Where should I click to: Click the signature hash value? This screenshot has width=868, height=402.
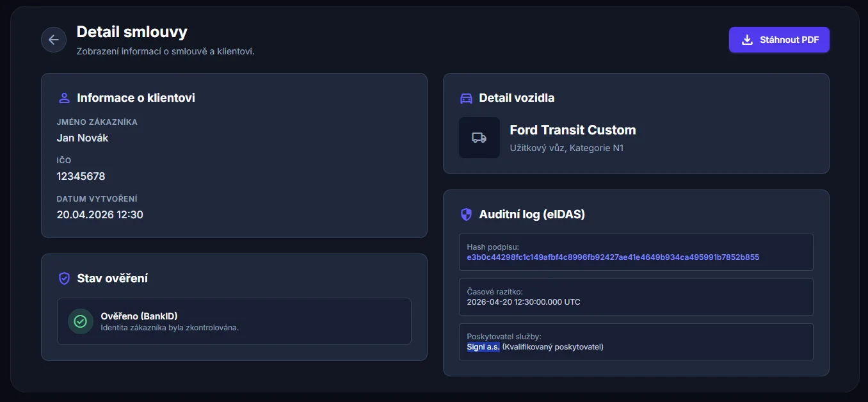click(x=613, y=257)
